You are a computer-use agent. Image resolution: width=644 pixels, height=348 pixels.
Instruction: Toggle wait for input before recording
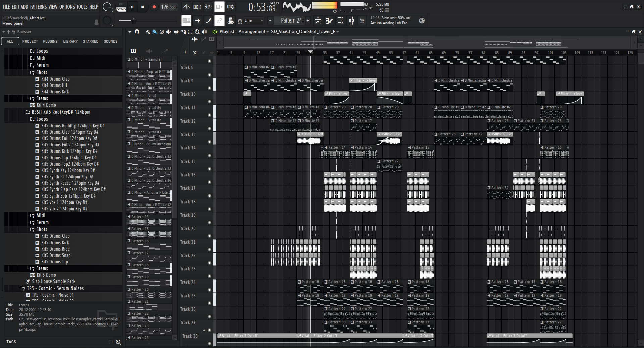coord(197,7)
